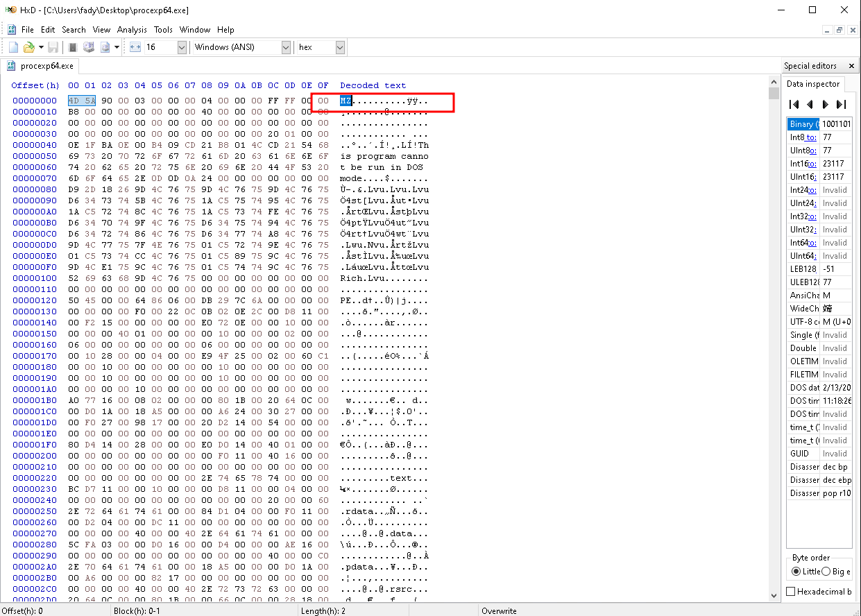Viewport: 861px width, 616px height.
Task: Click decoded text 'Rich.Lvu' line
Action: (384, 278)
